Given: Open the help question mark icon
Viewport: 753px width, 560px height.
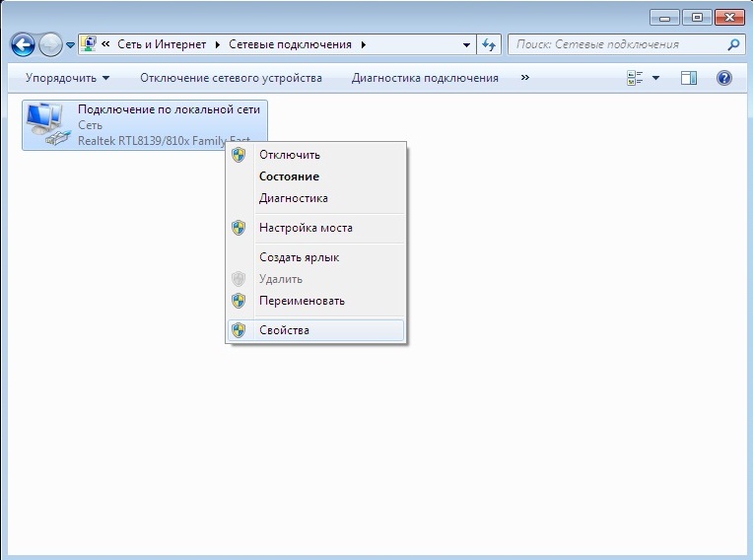Looking at the screenshot, I should pyautogui.click(x=724, y=78).
